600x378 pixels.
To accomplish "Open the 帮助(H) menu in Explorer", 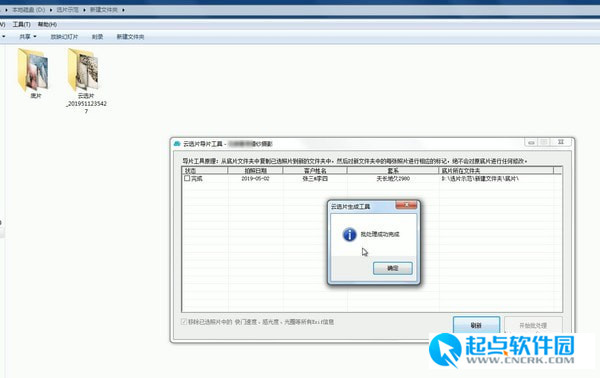I will click(x=47, y=24).
